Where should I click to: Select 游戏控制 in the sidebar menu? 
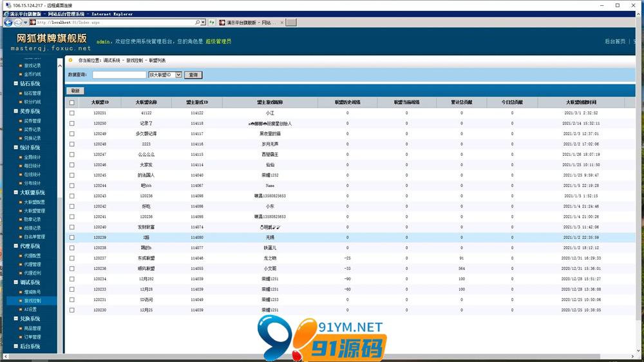(32, 301)
